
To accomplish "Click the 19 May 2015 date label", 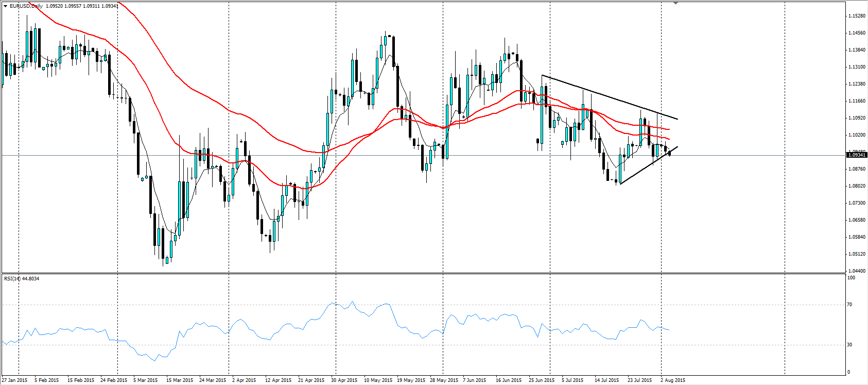I will [x=411, y=380].
